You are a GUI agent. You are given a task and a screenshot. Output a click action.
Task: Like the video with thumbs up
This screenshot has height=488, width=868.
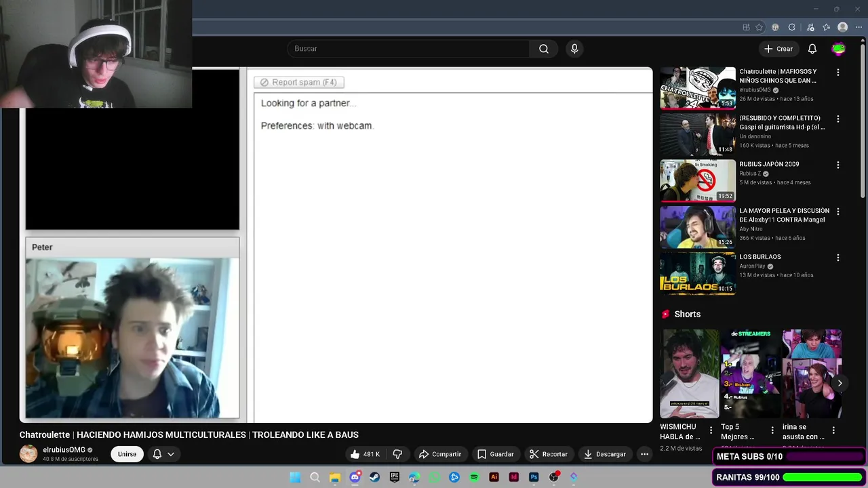tap(365, 454)
